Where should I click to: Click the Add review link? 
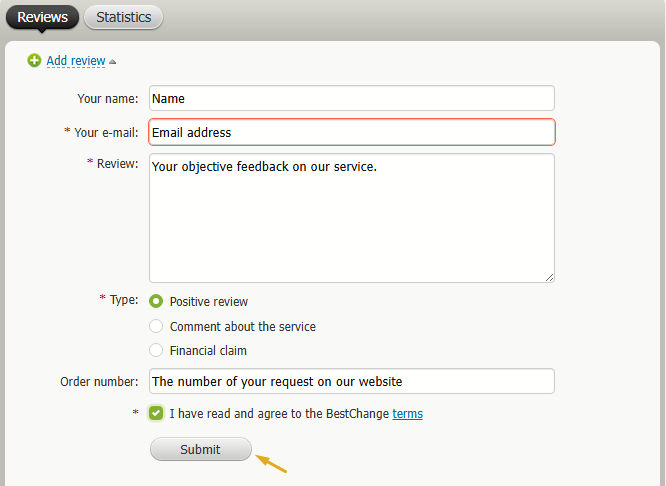pos(76,61)
